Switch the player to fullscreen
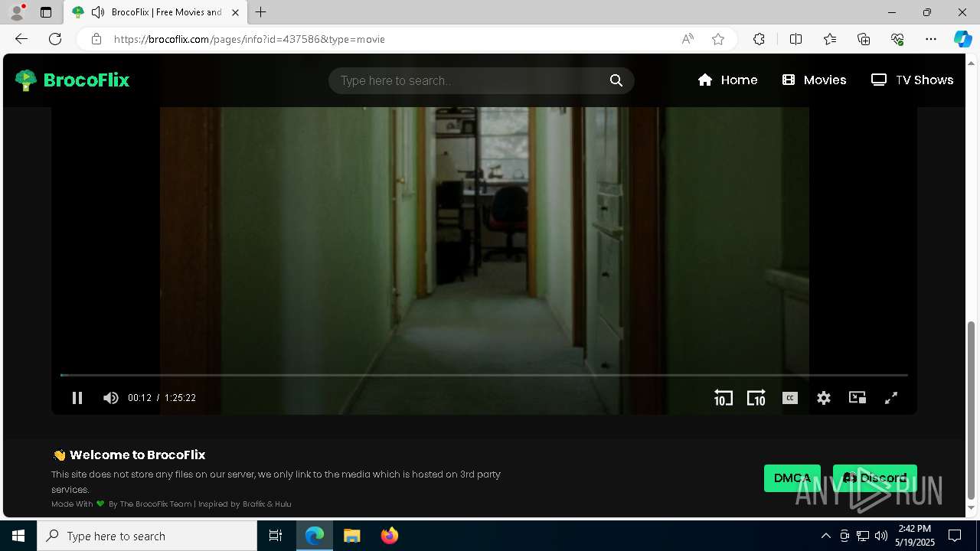Viewport: 980px width, 551px height. 891,398
